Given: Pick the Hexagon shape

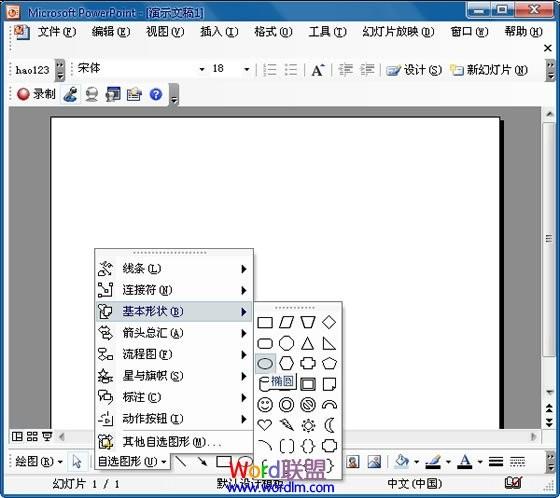Looking at the screenshot, I should click(286, 364).
